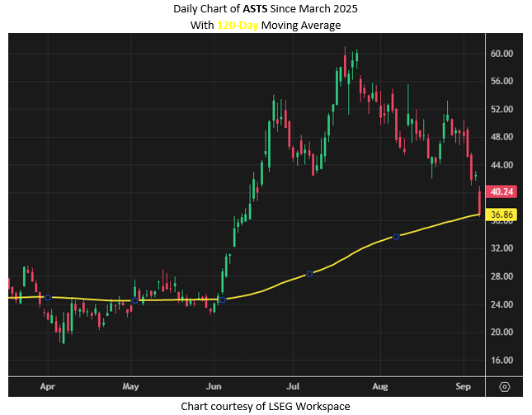The image size is (532, 415).
Task: Click the Aug label on time axis
Action: tap(380, 386)
